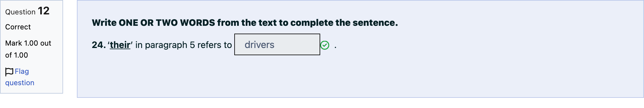
Task: Click the word 'Write' starting the instruction
Action: 104,23
